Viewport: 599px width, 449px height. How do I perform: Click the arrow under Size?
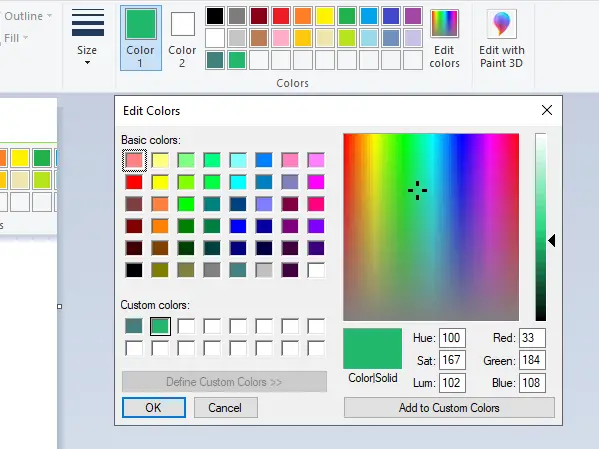coord(87,62)
